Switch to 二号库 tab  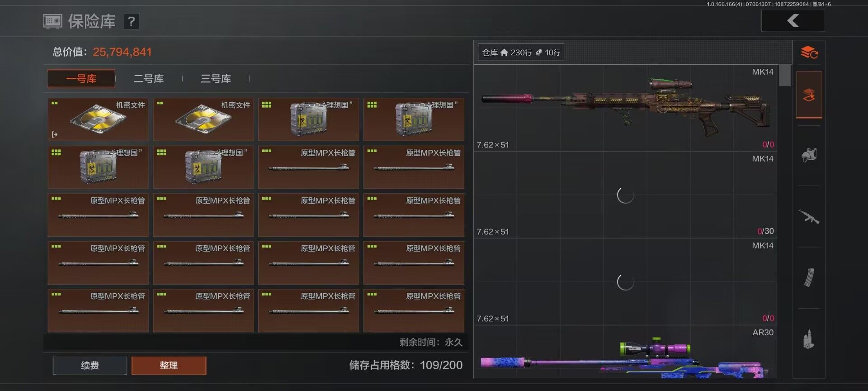[x=148, y=79]
